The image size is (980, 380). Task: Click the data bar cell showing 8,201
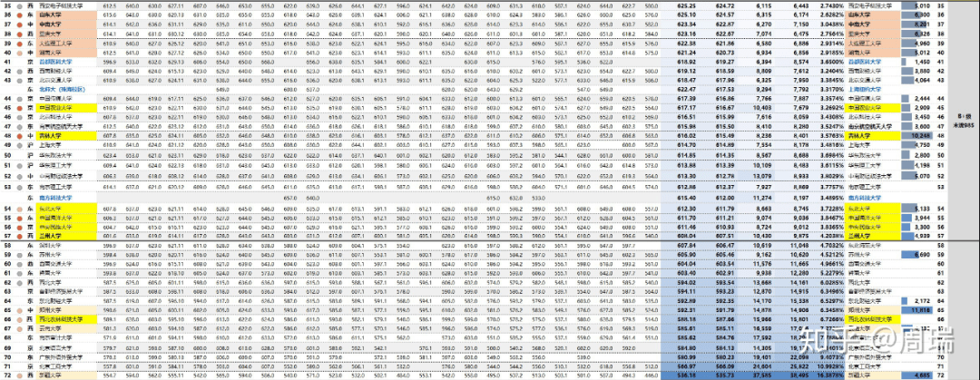point(917,24)
